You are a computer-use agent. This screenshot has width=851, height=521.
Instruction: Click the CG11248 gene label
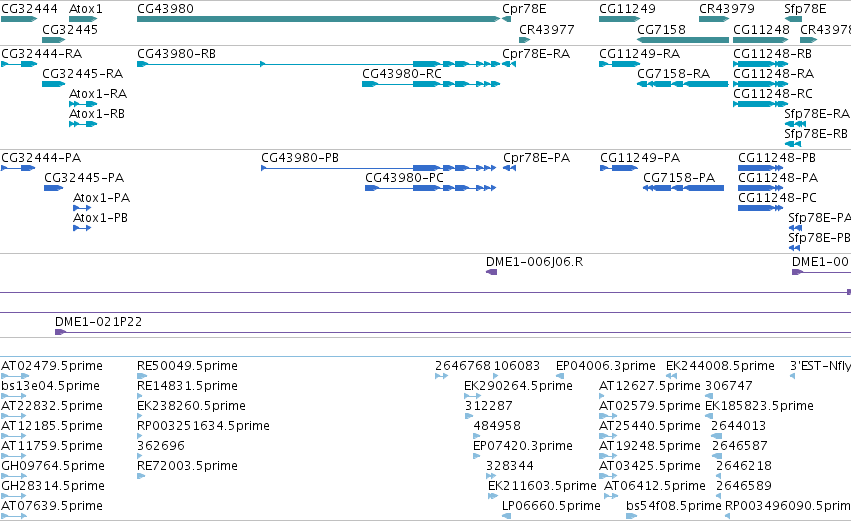(761, 30)
